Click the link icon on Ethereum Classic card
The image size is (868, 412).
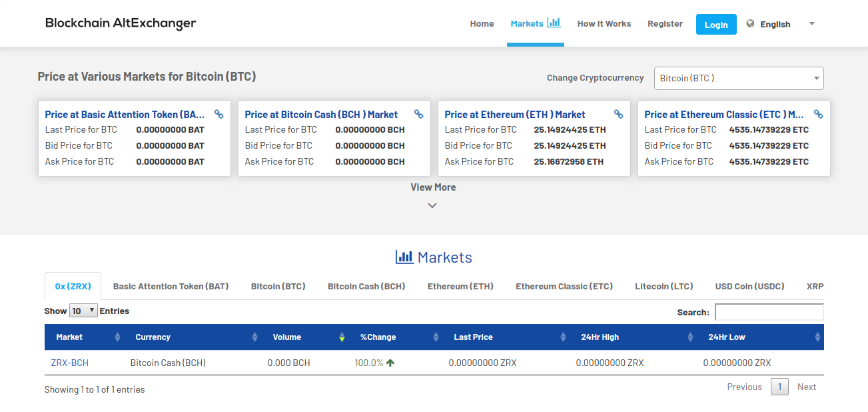click(818, 114)
